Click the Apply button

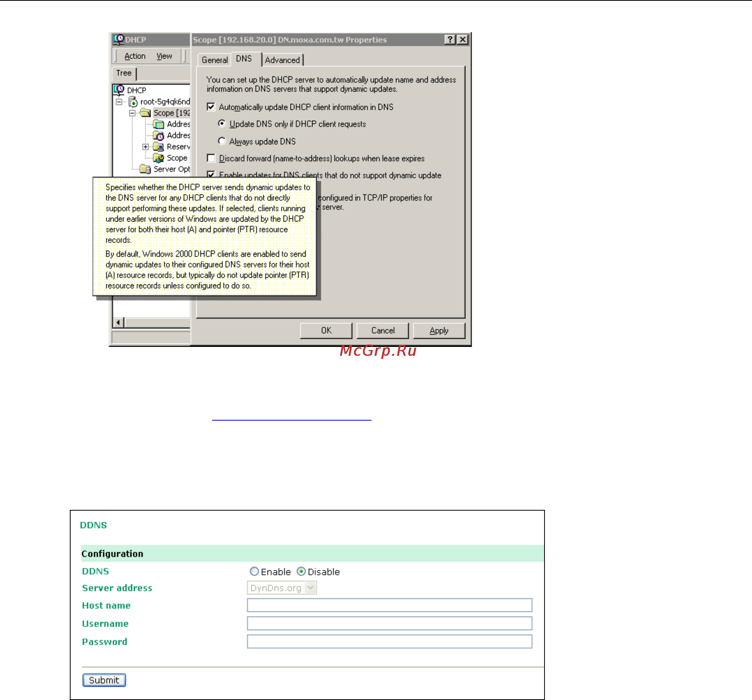click(439, 331)
